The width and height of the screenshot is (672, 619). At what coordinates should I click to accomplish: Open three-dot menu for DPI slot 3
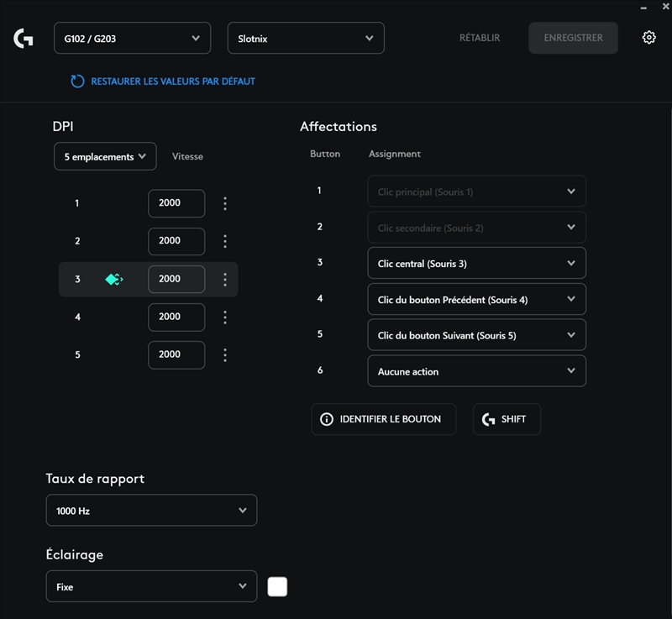pyautogui.click(x=225, y=280)
